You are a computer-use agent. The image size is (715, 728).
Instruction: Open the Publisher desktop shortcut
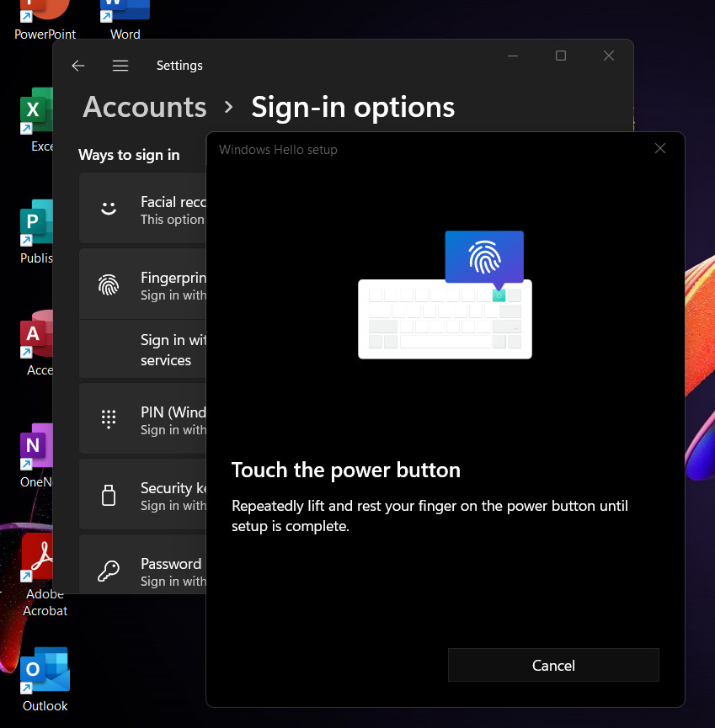click(35, 226)
